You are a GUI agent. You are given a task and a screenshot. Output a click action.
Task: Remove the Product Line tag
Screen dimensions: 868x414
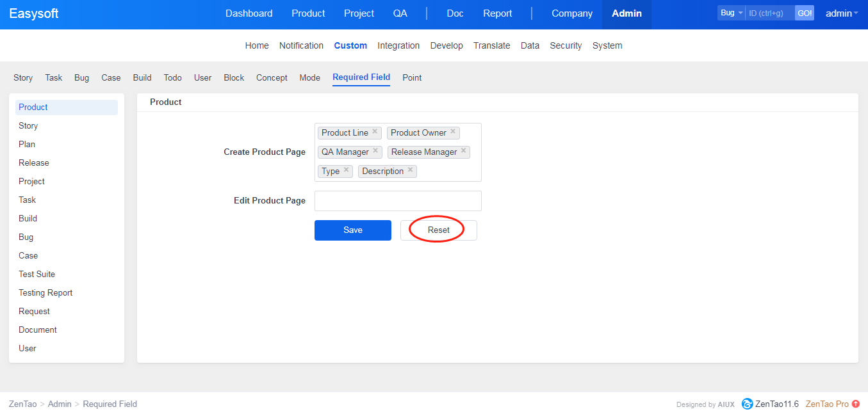[x=375, y=132]
